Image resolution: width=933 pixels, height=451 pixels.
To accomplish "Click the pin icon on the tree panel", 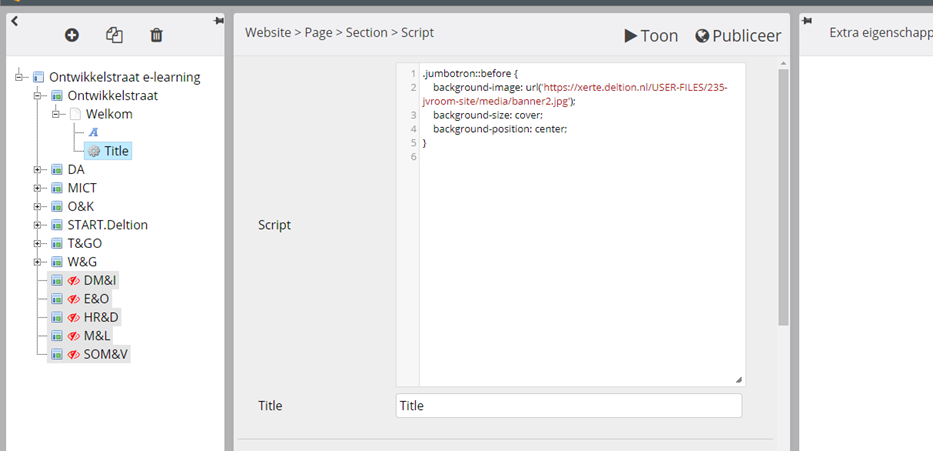I will point(218,21).
